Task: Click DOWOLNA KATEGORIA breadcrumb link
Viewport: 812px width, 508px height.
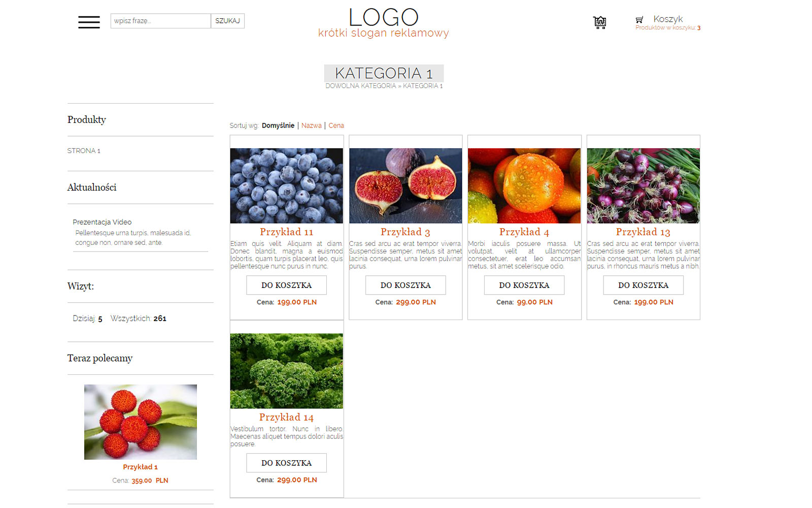Action: click(361, 86)
